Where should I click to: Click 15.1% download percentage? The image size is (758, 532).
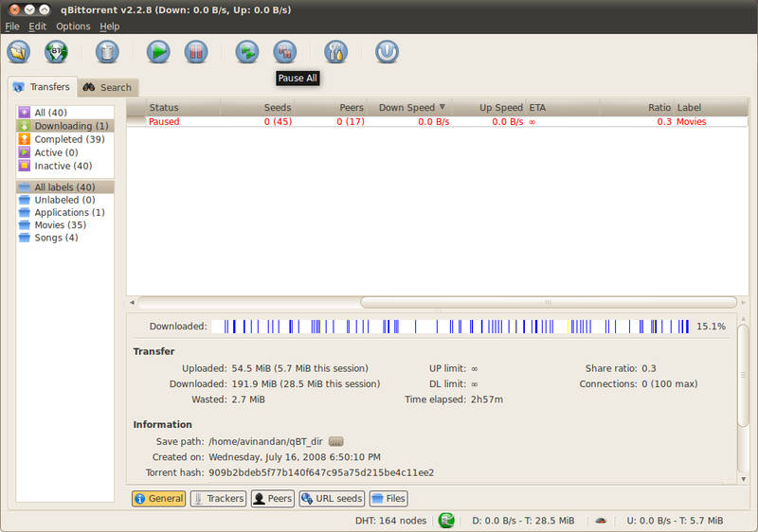point(711,327)
